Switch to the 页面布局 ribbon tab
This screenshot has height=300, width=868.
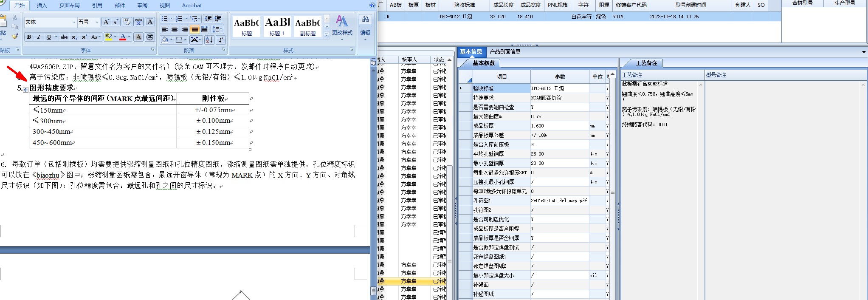coord(69,6)
